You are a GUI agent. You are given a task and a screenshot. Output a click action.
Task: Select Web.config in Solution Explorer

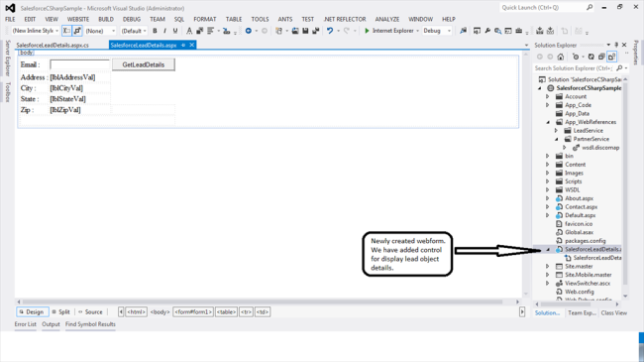pyautogui.click(x=580, y=292)
